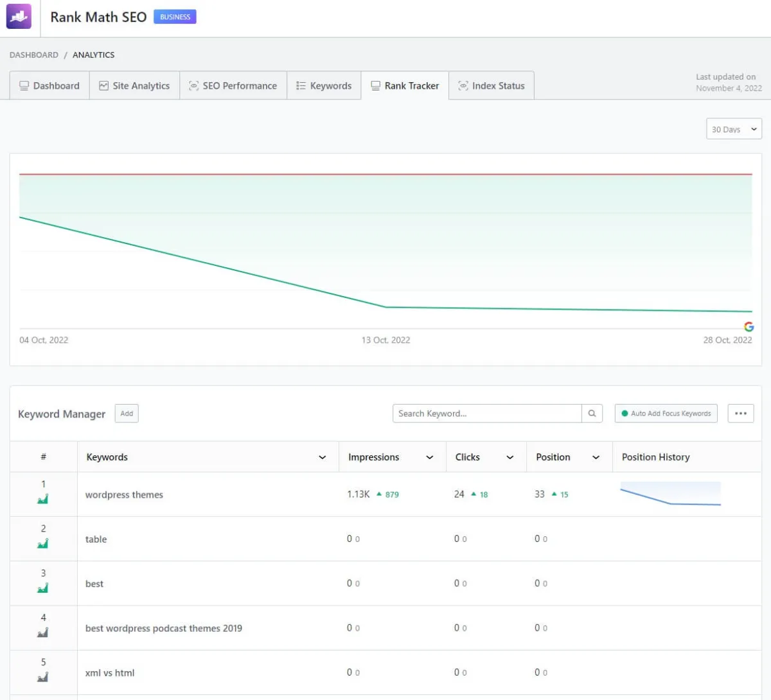This screenshot has height=700, width=771.
Task: Expand the Position column options
Action: 594,457
